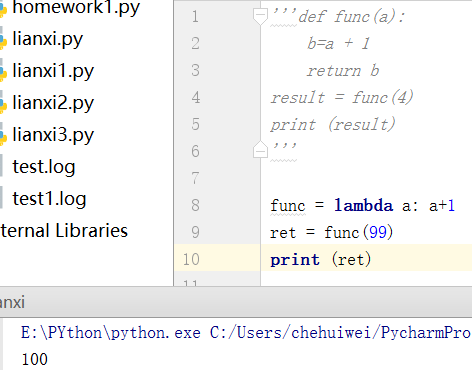The height and width of the screenshot is (370, 472).
Task: Click Python icon beside lianxi2.py
Action: [x=3, y=104]
